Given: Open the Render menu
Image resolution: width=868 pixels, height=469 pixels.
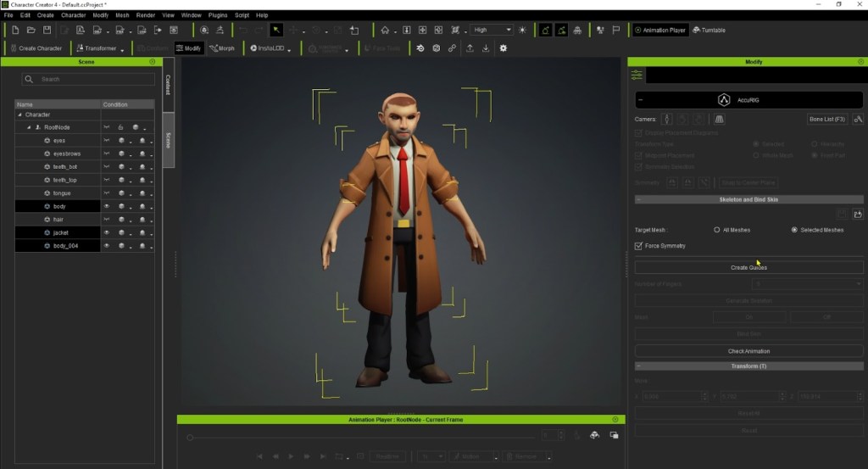Looking at the screenshot, I should pyautogui.click(x=146, y=15).
